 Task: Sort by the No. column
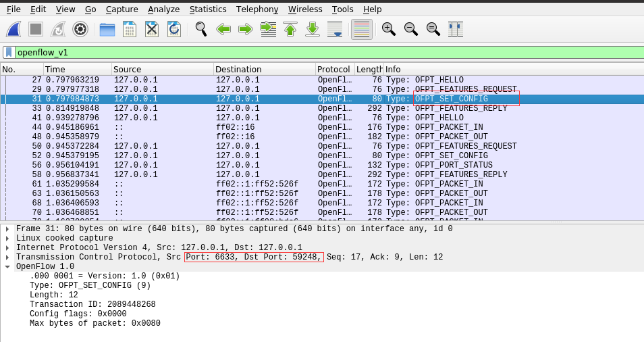coord(22,69)
